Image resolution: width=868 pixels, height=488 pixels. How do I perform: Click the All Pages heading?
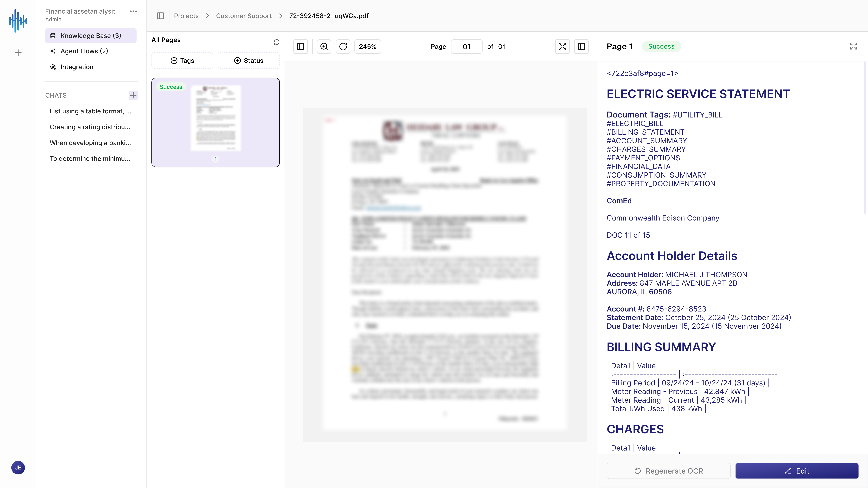166,40
